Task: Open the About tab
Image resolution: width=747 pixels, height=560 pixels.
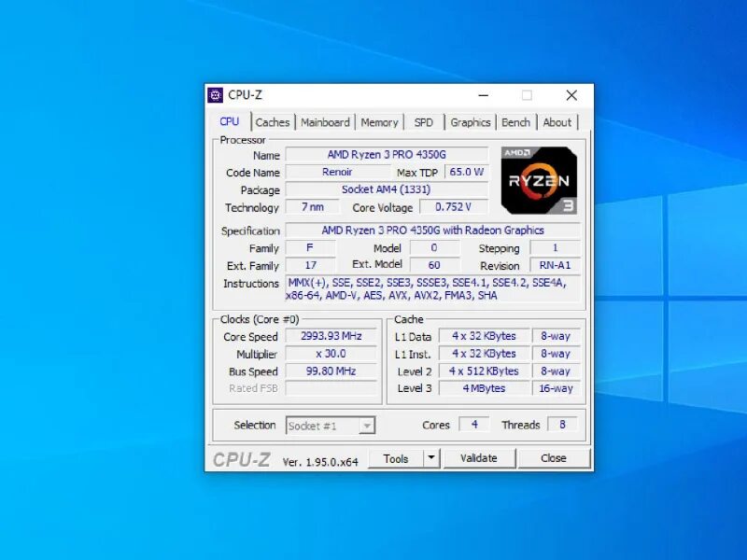Action: 557,122
